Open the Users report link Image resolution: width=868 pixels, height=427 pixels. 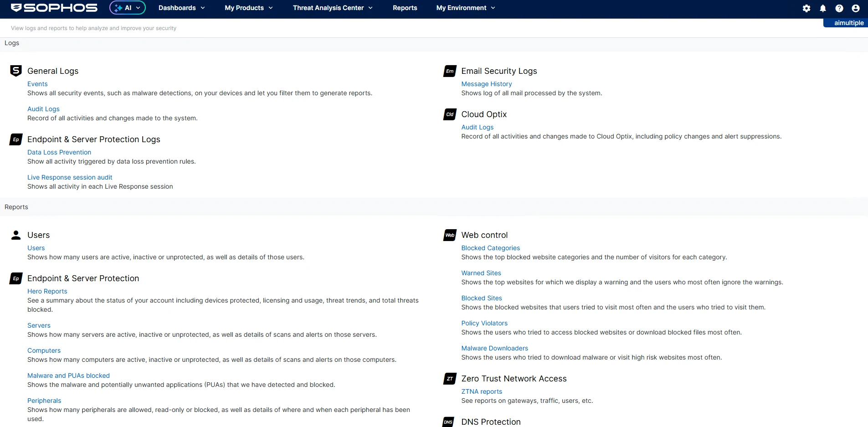point(36,248)
